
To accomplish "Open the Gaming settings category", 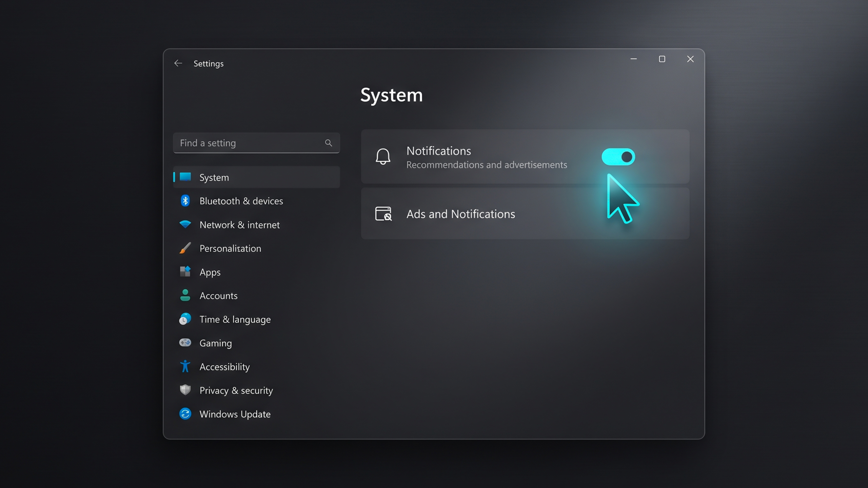I will click(256, 343).
